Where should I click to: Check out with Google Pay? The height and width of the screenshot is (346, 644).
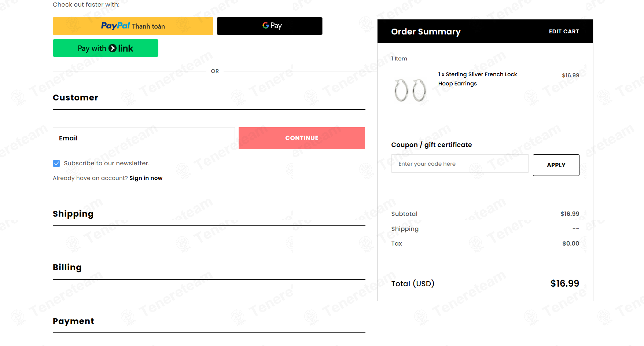click(x=269, y=26)
